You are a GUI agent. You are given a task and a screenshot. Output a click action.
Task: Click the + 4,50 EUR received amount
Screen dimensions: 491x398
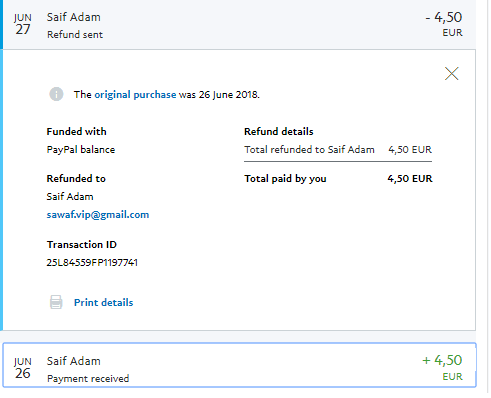(x=442, y=367)
